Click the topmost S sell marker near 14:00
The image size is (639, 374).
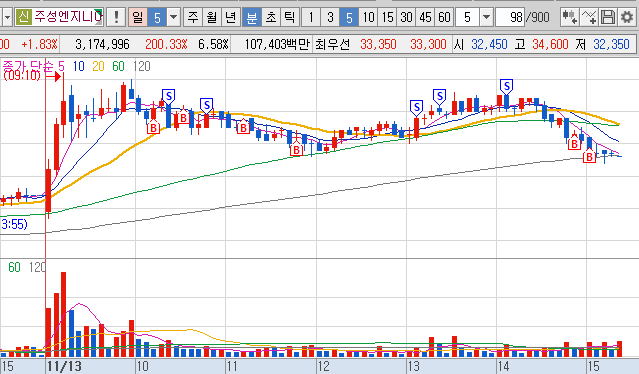(507, 86)
